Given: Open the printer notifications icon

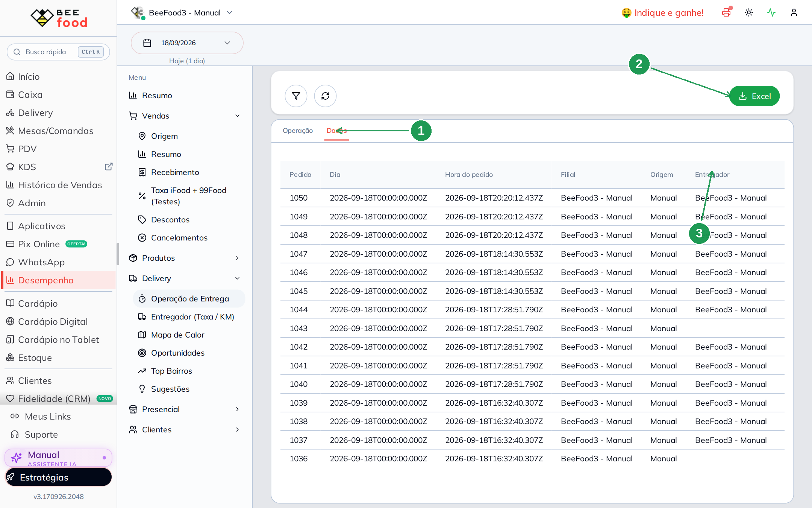Looking at the screenshot, I should click(726, 12).
